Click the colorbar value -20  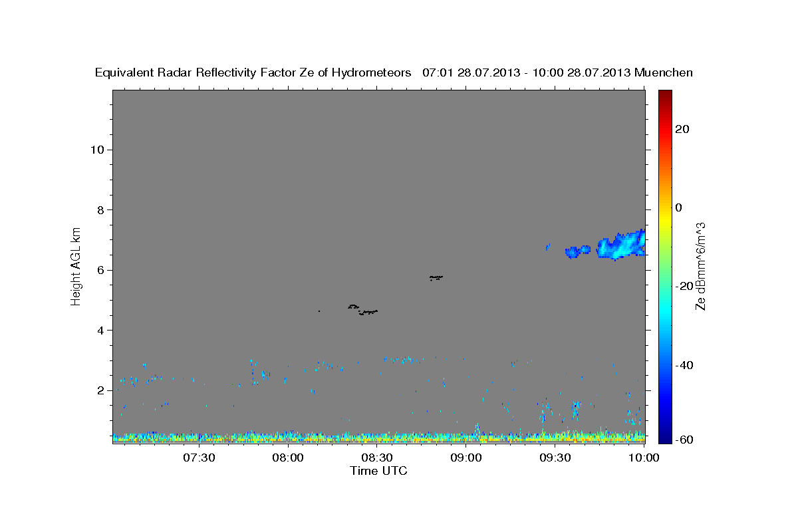684,286
